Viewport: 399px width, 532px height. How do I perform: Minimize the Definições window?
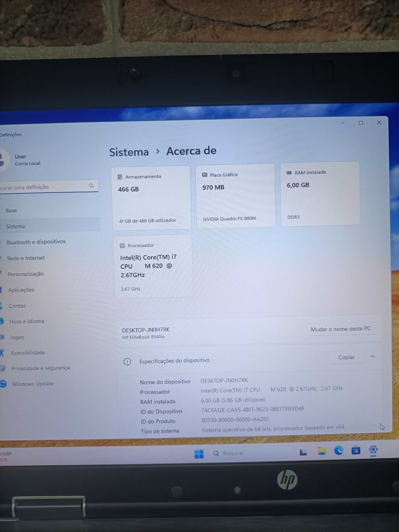pyautogui.click(x=342, y=123)
